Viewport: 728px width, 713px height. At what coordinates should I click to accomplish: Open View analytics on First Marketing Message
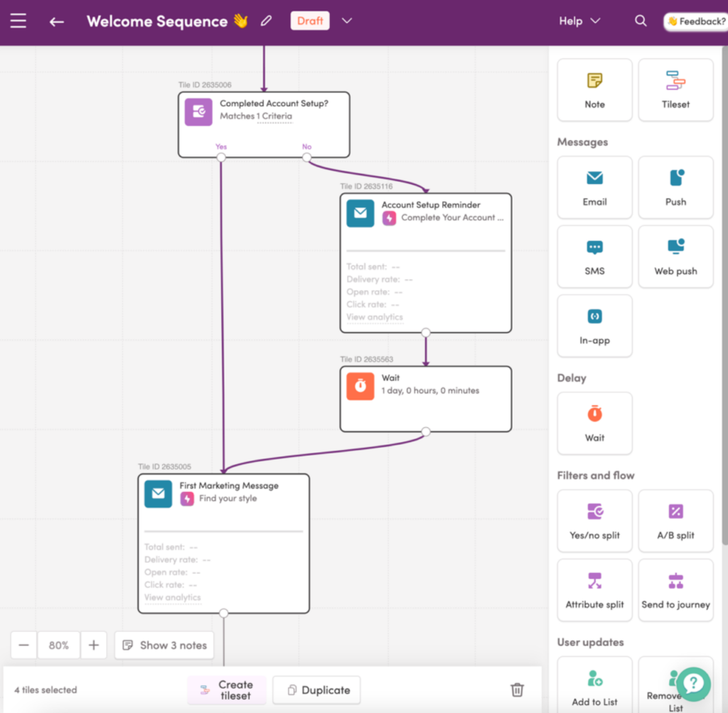click(172, 597)
